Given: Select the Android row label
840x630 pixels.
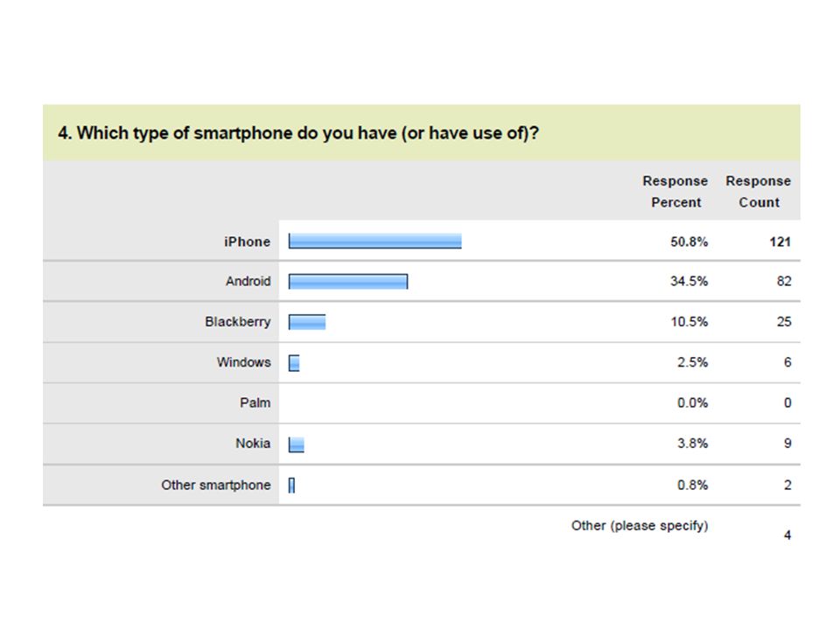Looking at the screenshot, I should pos(248,281).
